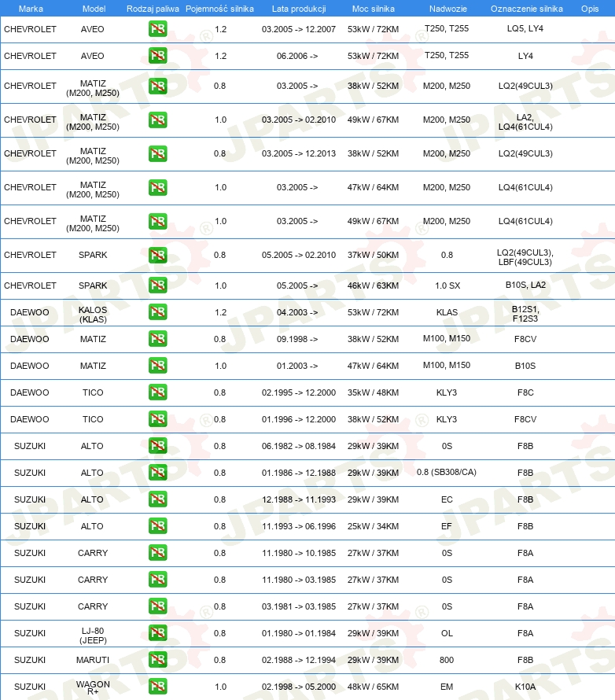
Task: Select the 800 body cell
Action: (447, 660)
